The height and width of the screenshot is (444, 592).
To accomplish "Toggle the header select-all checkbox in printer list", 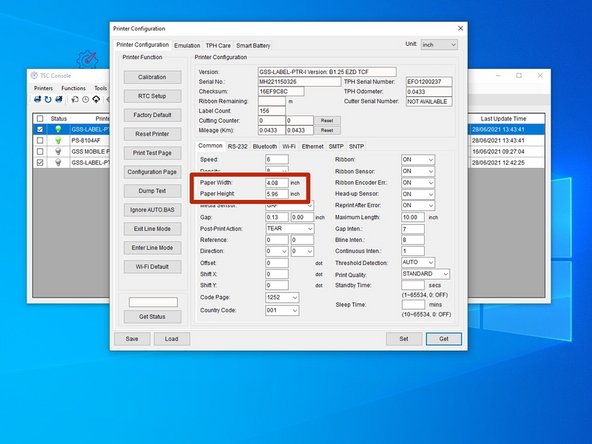I will point(40,119).
